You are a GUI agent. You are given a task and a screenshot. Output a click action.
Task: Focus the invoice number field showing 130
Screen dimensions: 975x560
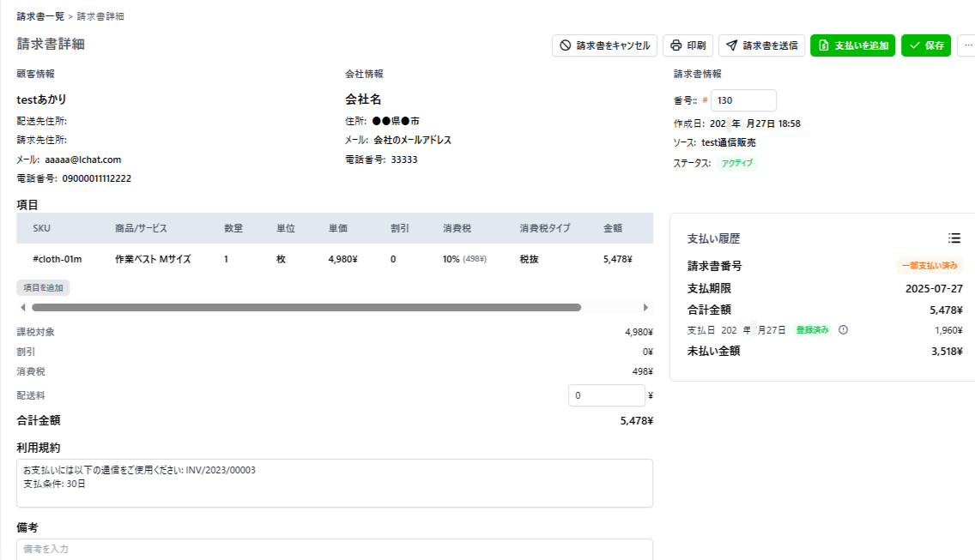742,100
